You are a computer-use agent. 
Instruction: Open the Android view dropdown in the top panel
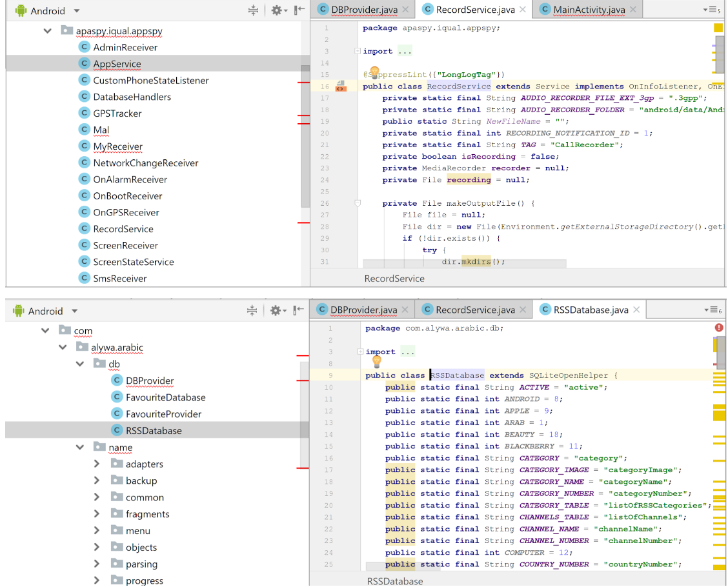click(77, 11)
